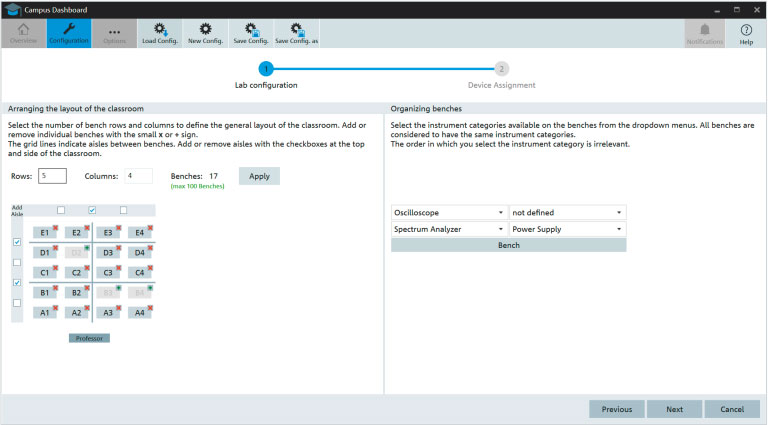Go to step 2 Device Assignment

tap(501, 69)
